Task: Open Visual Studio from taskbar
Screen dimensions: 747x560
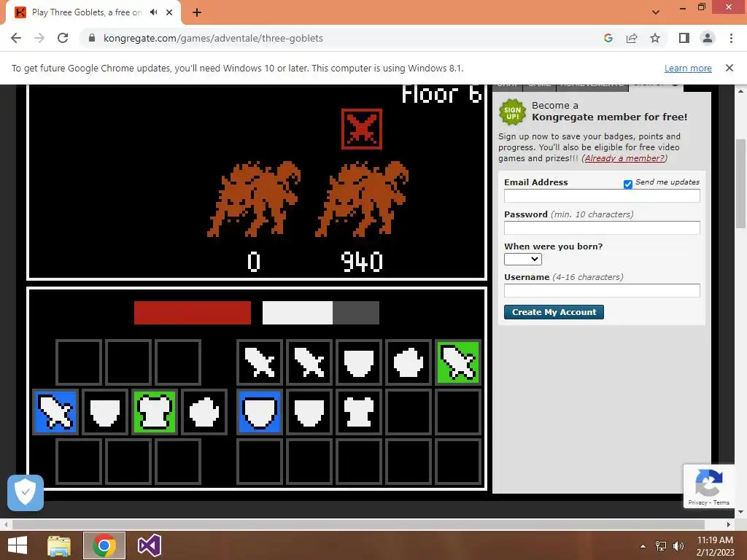Action: pos(150,545)
